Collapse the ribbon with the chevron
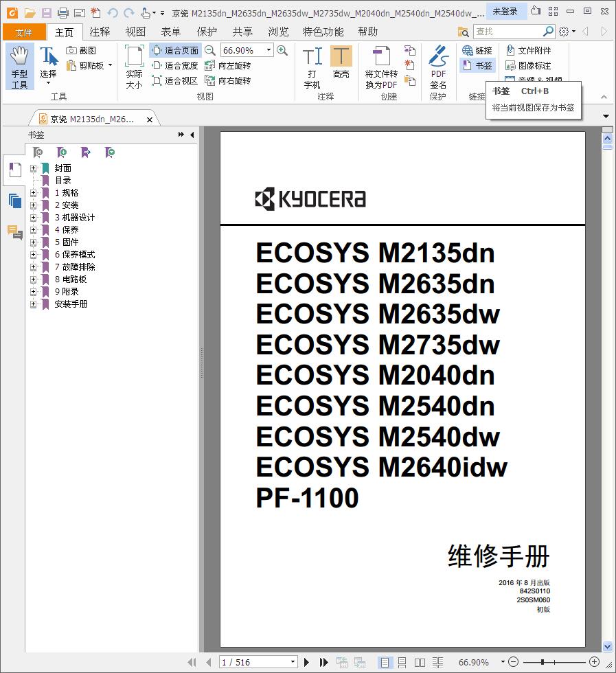 tap(604, 97)
